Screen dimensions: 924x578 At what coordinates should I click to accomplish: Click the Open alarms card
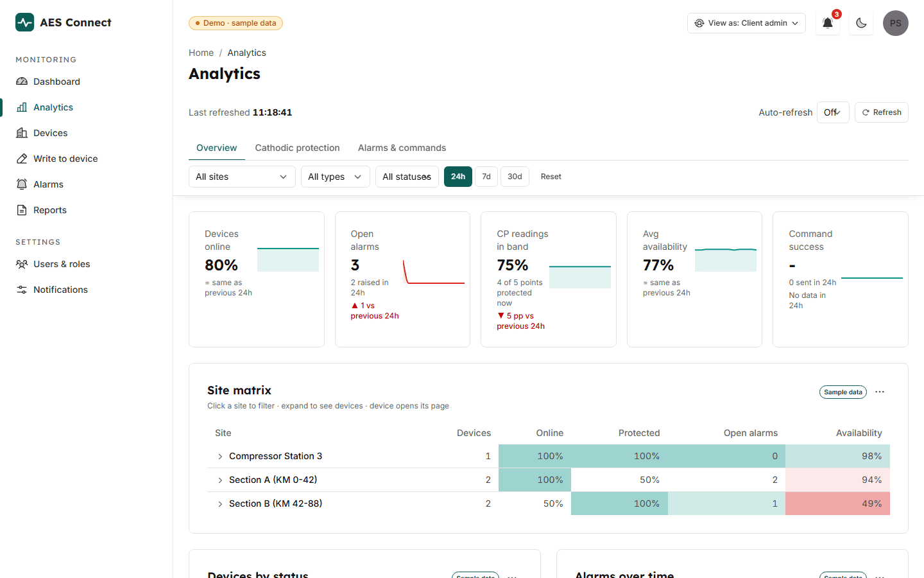[x=402, y=279]
